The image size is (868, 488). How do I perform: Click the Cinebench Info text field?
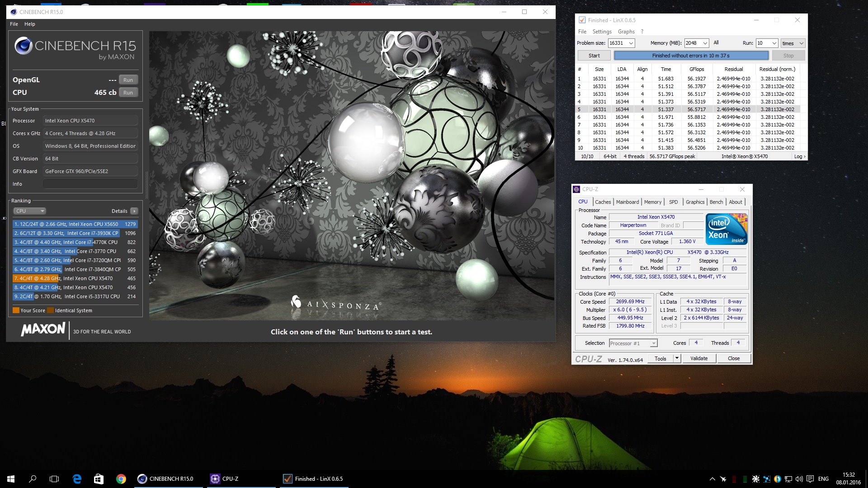90,184
